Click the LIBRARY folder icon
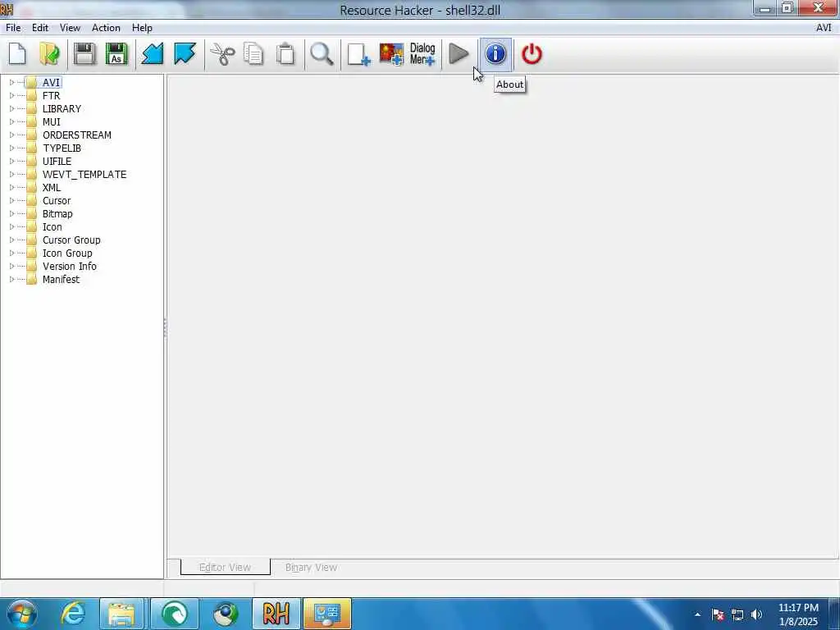 click(32, 109)
